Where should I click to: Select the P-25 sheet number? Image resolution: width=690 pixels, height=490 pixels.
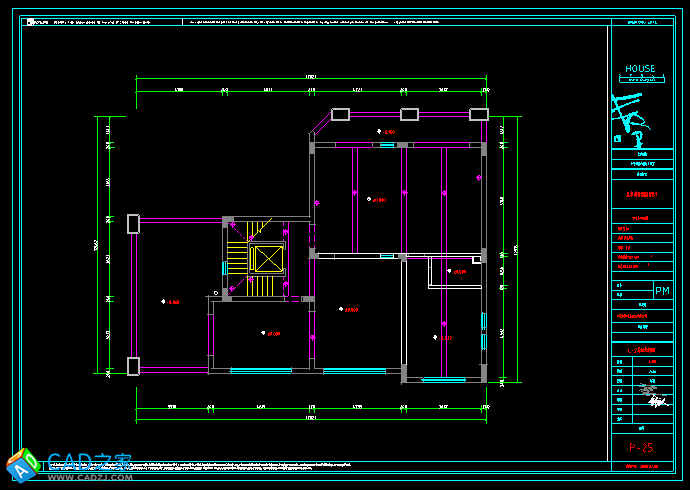coord(641,447)
